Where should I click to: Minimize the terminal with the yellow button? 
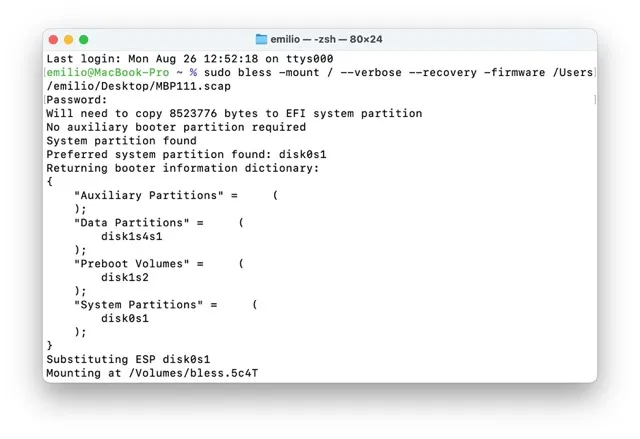coord(69,40)
